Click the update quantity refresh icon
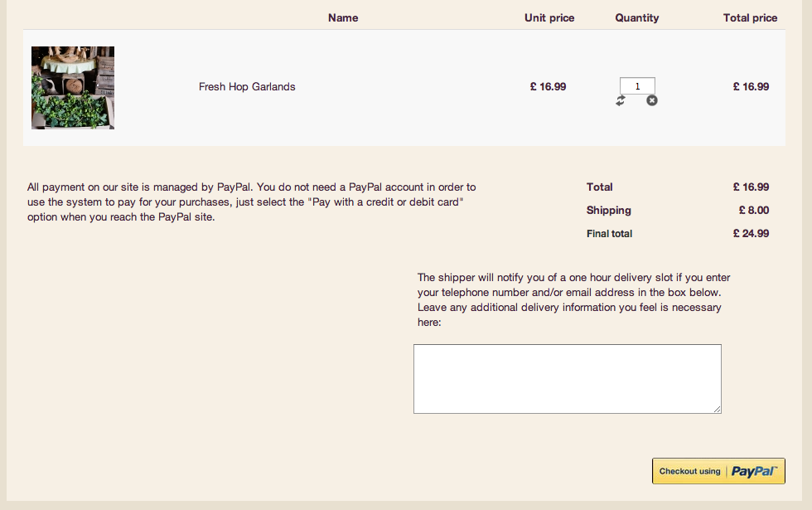812x510 pixels. [621, 100]
